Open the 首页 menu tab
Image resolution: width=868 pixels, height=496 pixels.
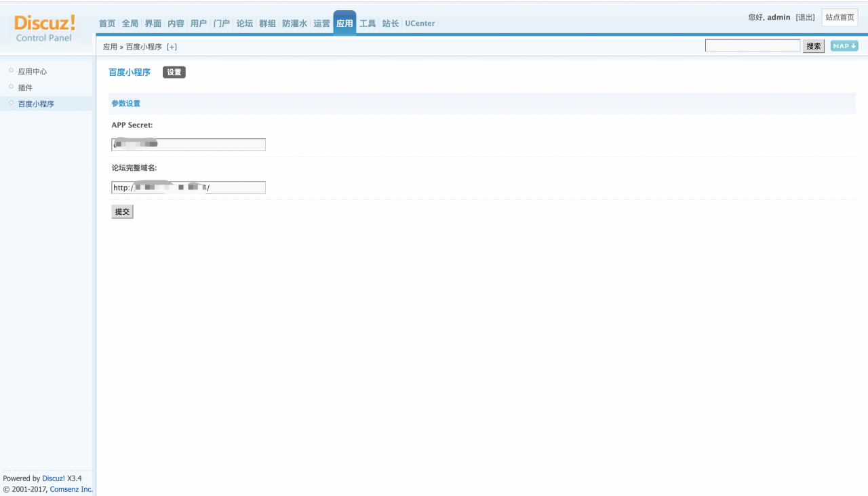(x=107, y=24)
